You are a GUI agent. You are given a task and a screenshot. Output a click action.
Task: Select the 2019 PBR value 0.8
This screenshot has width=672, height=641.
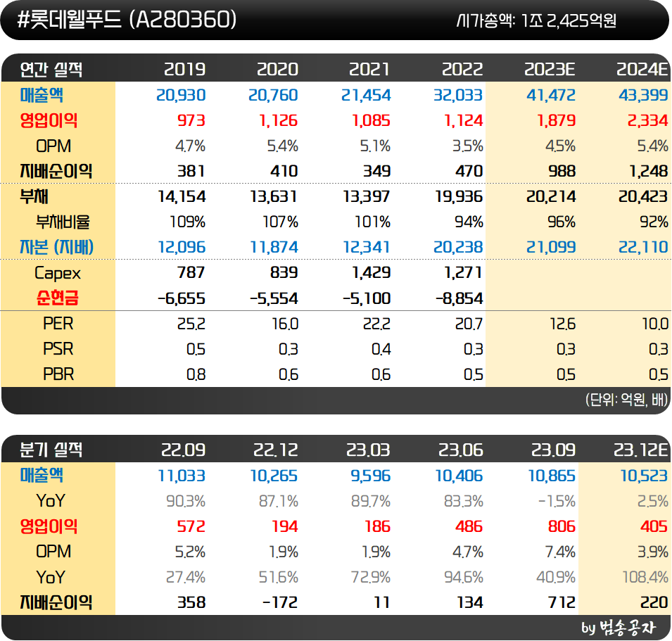196,374
